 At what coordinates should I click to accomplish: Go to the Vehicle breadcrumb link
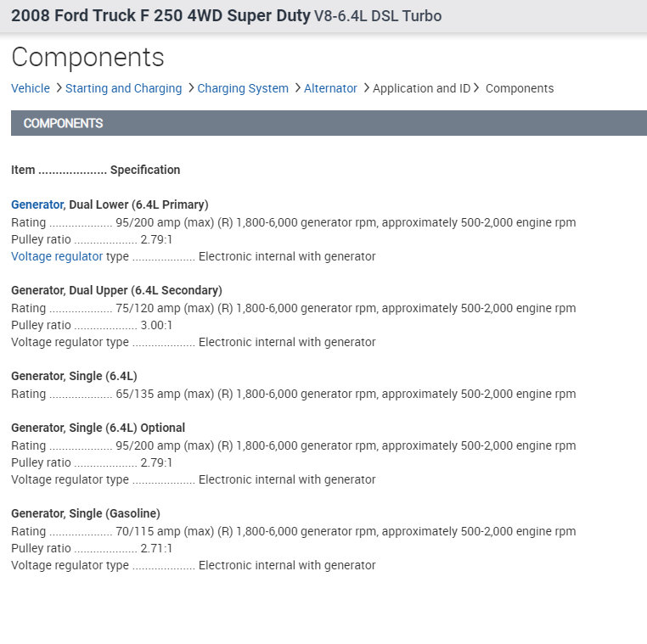point(31,88)
